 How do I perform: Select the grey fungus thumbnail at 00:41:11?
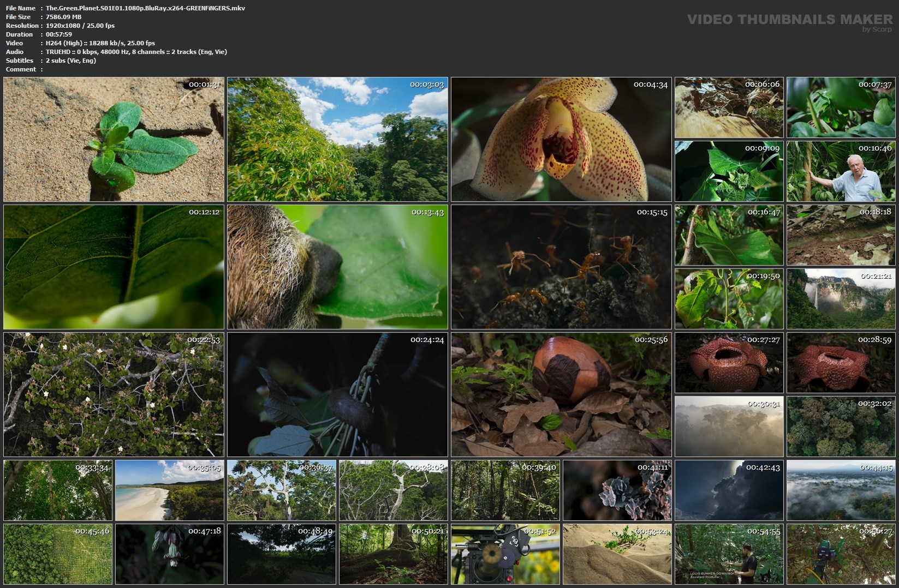click(x=617, y=490)
